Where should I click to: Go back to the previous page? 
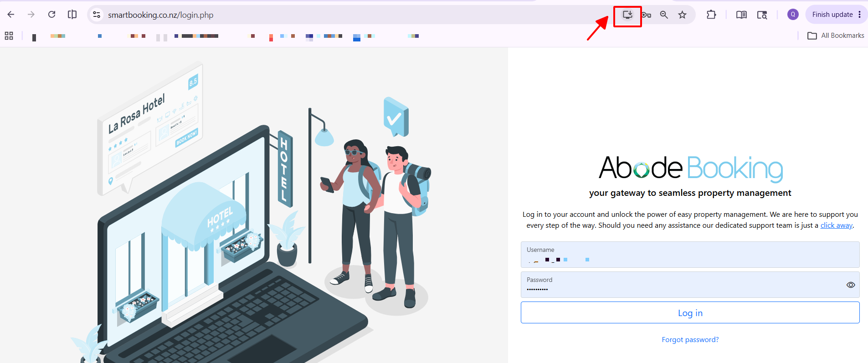pos(11,15)
